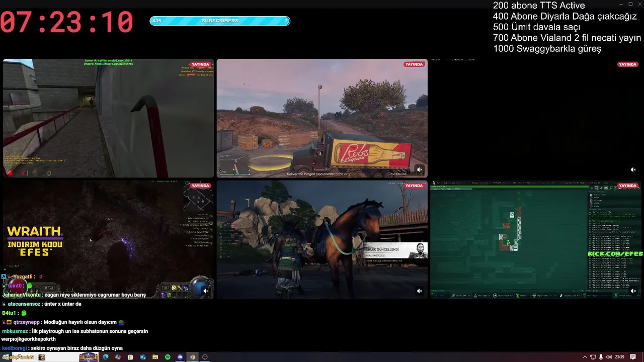
Task: Click the '1000 Swaggybarkla güreş' goal
Action: point(547,49)
